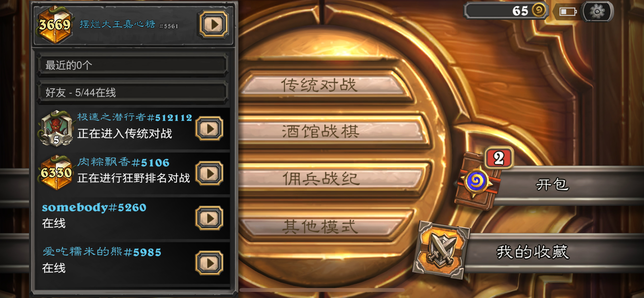Click arrow button next to 肉粽飘香#5106
This screenshot has width=644, height=298.
click(x=209, y=173)
